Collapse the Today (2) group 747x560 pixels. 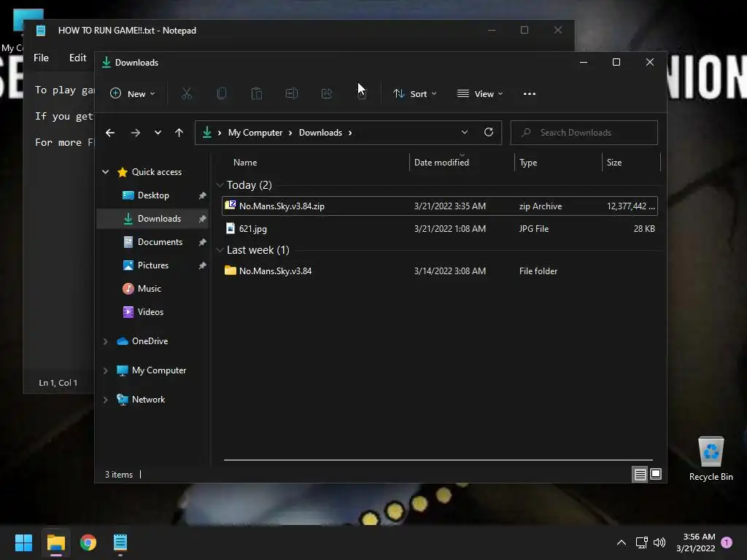click(220, 184)
